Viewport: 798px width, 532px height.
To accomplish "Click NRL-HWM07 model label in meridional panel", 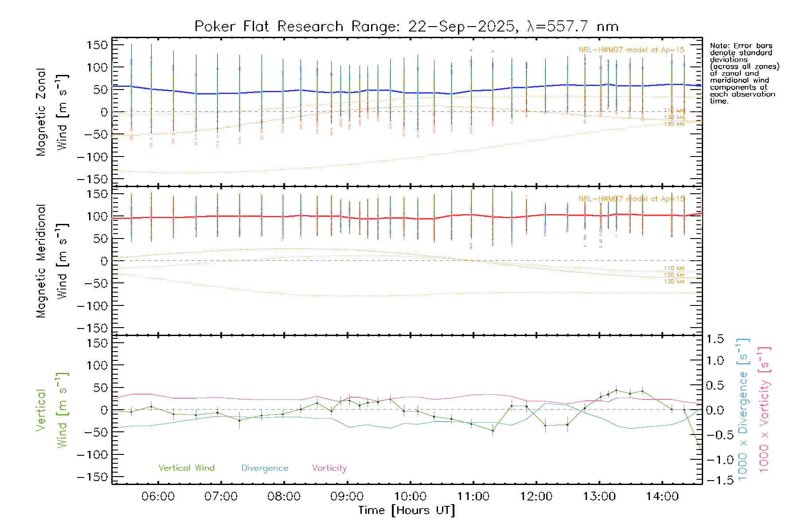I will [x=631, y=199].
